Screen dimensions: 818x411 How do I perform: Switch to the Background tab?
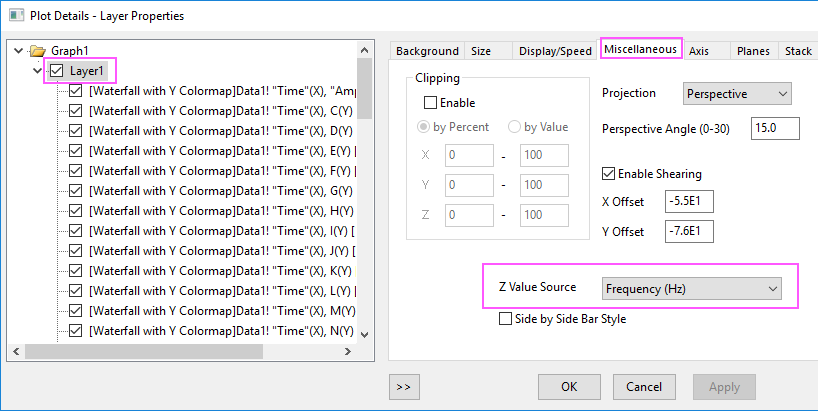click(x=427, y=51)
